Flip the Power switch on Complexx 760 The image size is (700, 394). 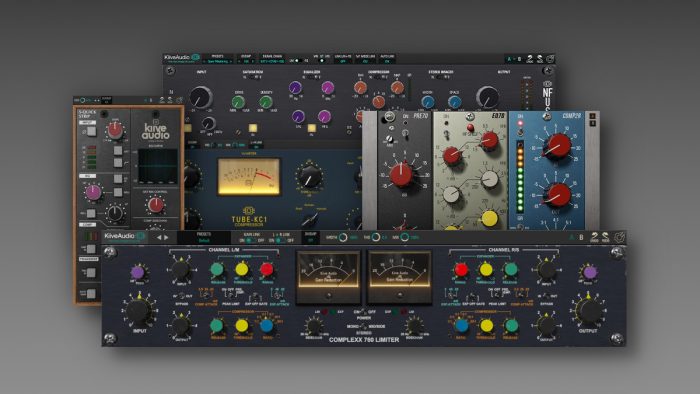tap(364, 312)
